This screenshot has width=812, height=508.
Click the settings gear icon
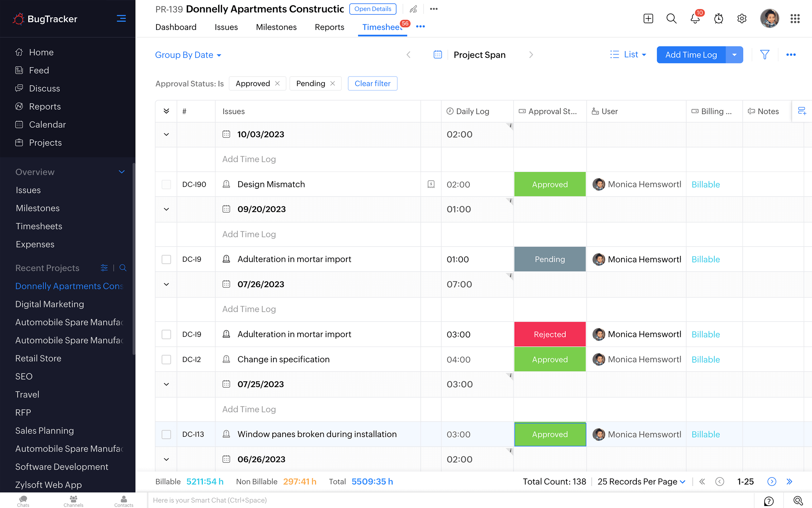pos(742,19)
